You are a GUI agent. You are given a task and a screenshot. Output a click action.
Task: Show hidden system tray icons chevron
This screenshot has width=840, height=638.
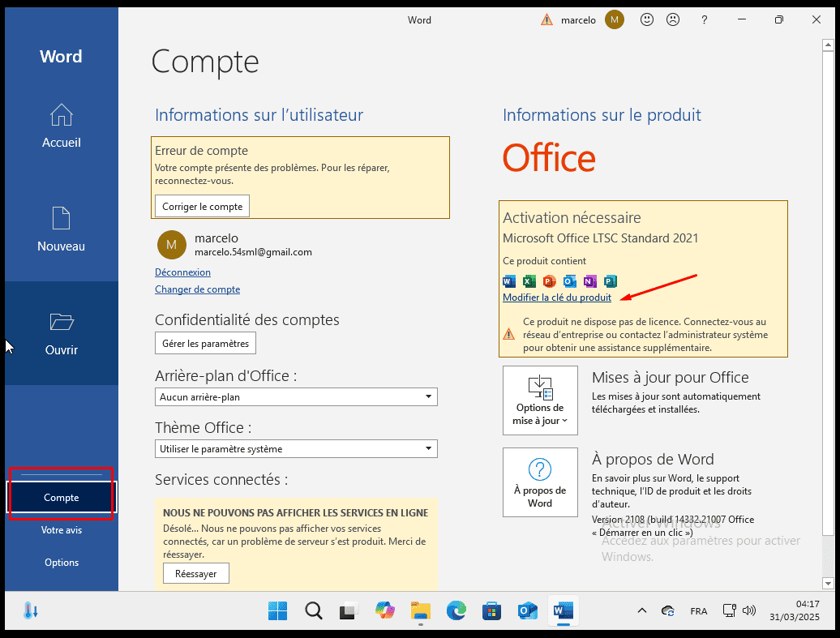pos(642,610)
